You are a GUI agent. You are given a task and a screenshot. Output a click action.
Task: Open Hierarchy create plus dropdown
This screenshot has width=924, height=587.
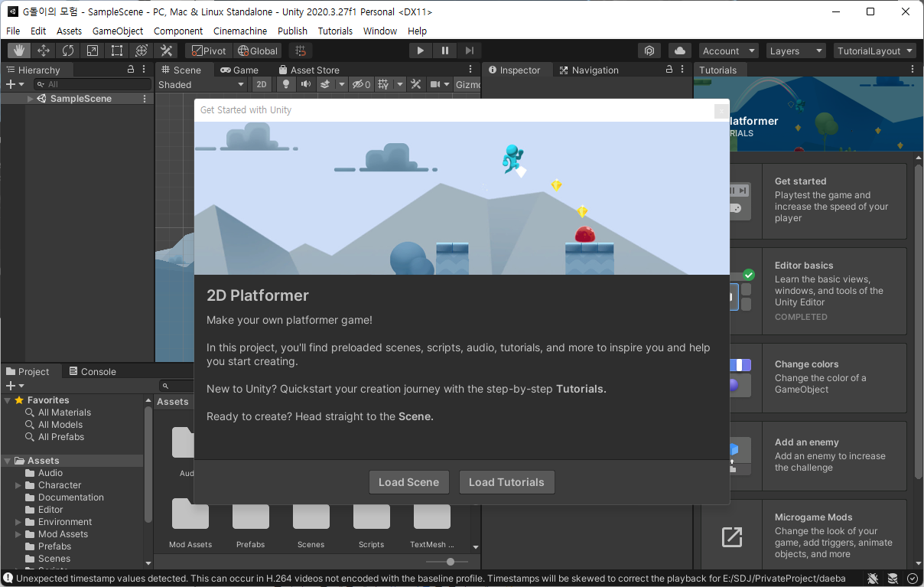pyautogui.click(x=15, y=84)
